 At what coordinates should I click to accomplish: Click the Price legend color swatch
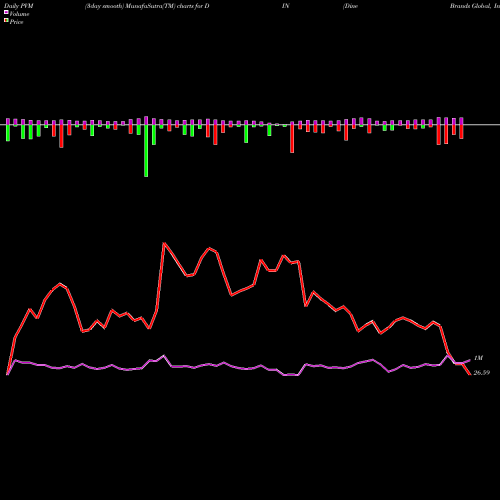(x=6, y=20)
